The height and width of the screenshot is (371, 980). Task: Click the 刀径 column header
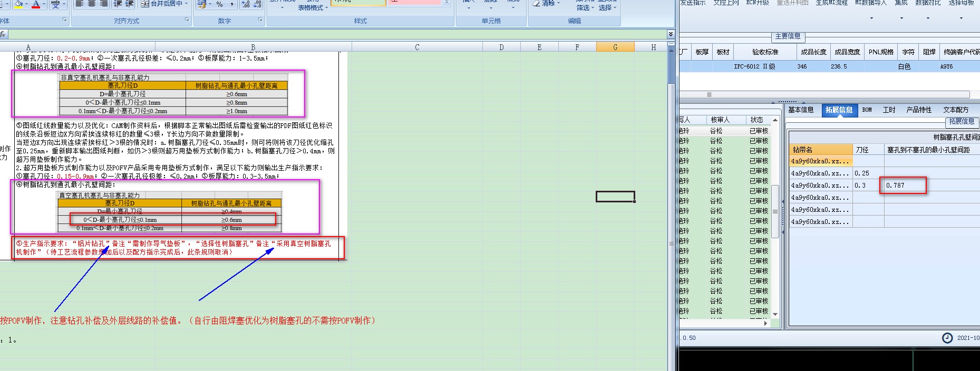868,150
